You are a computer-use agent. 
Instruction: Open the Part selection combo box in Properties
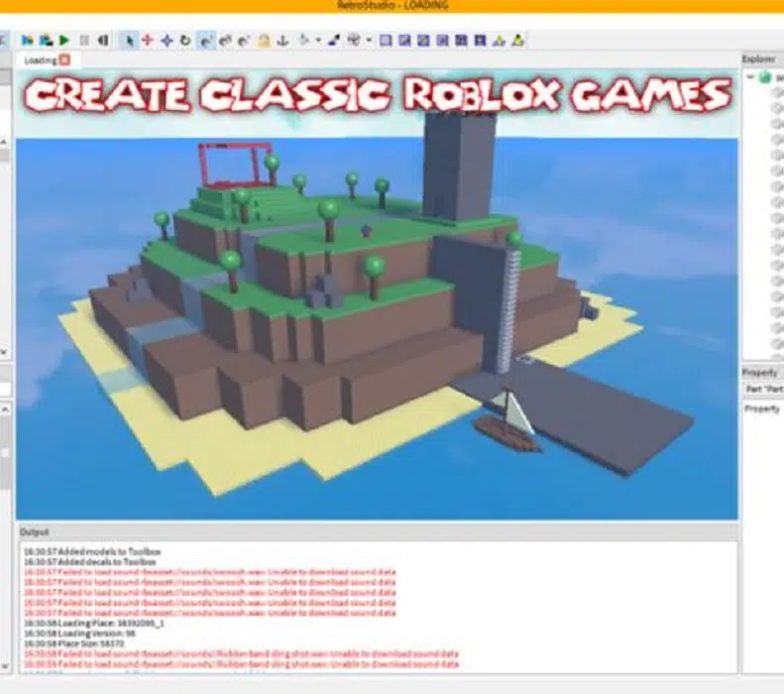[763, 389]
